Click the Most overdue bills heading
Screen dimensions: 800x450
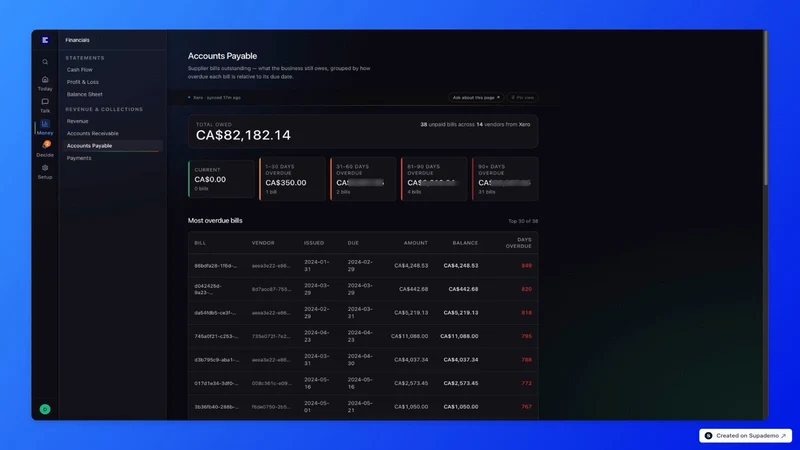click(215, 221)
